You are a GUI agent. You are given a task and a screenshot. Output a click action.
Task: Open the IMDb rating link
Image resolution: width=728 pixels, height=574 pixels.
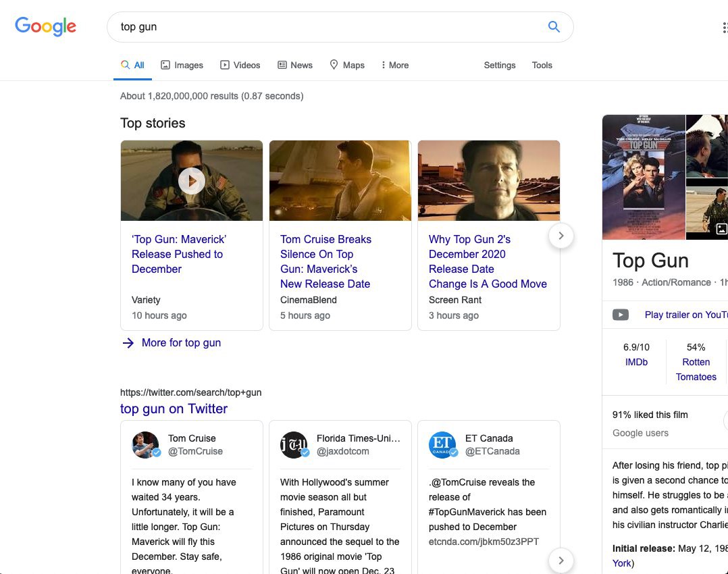pos(636,362)
